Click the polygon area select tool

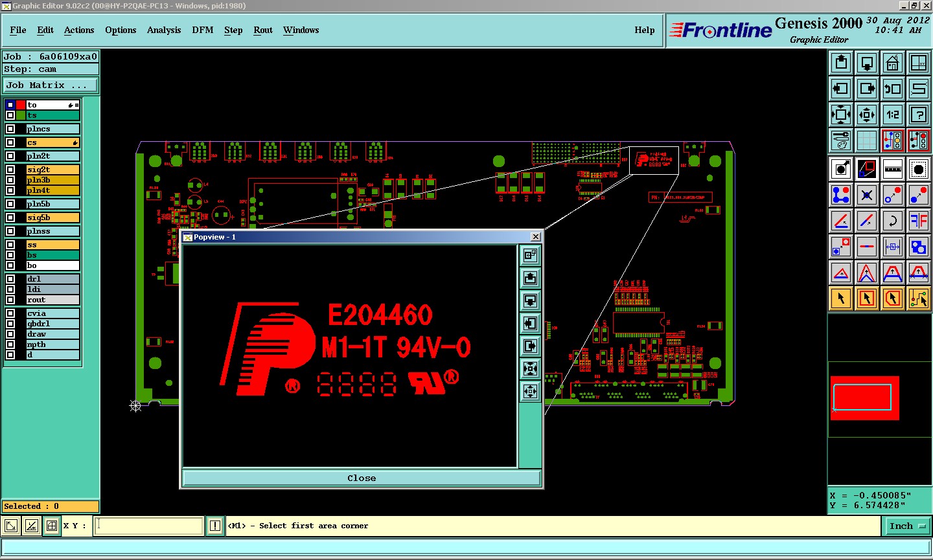pos(893,298)
